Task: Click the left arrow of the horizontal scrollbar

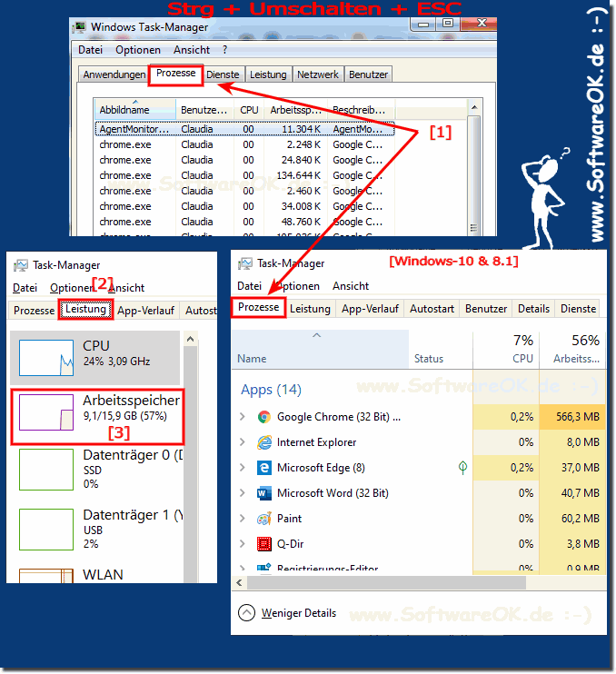Action: pyautogui.click(x=240, y=583)
